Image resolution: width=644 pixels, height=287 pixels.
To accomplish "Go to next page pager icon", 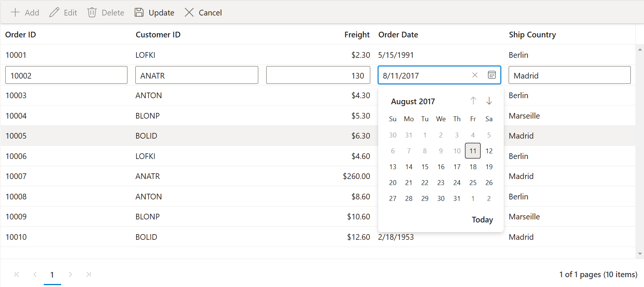I will pos(70,274).
